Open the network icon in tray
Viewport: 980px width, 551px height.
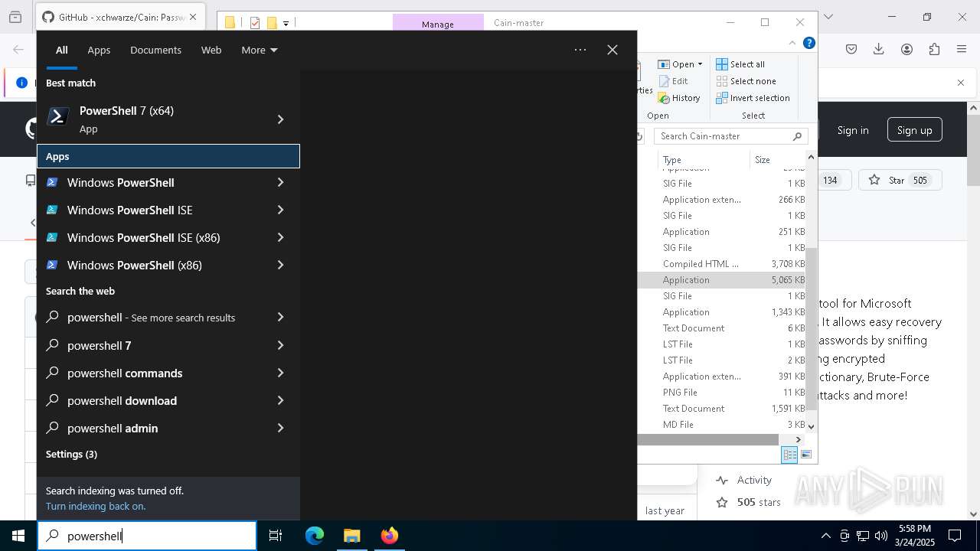862,536
